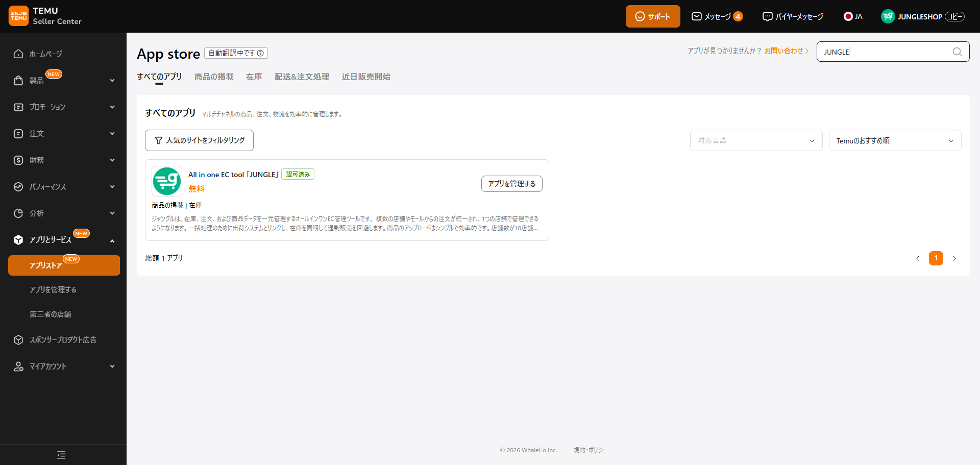Click the homepage house icon
980x465 pixels.
(18, 54)
